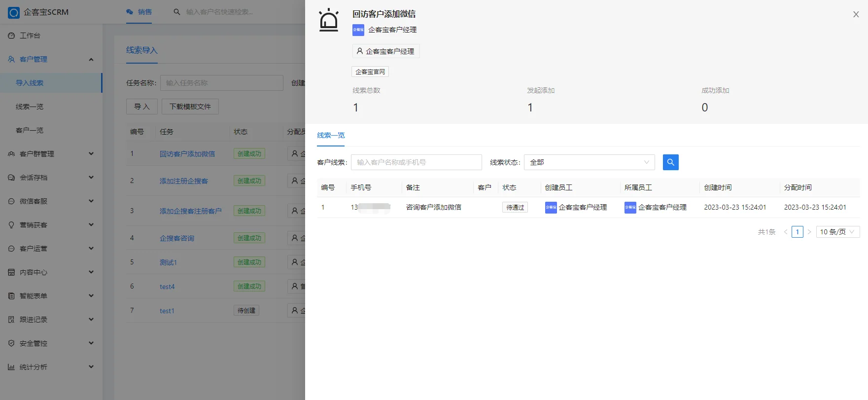The width and height of the screenshot is (868, 400).
Task: Open 线索一览 sidebar menu item
Action: 51,107
